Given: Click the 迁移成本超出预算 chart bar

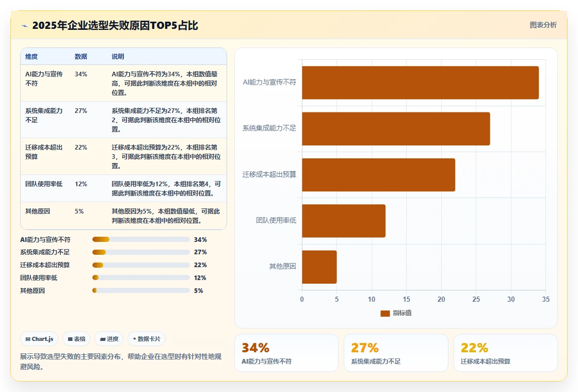Looking at the screenshot, I should pos(379,175).
